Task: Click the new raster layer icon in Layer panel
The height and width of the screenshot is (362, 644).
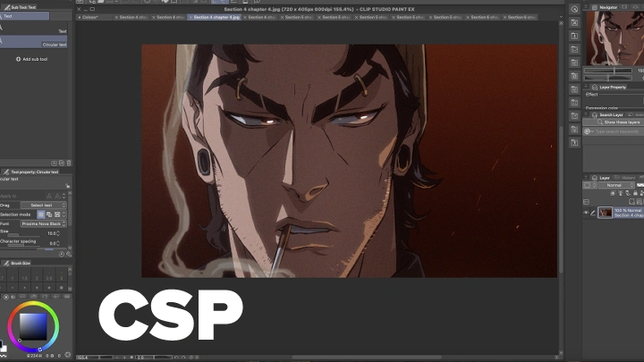Action: pos(631,201)
